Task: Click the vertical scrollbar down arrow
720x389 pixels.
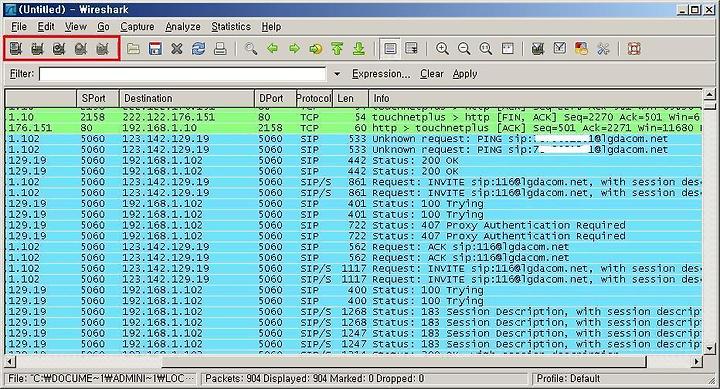Action: click(x=709, y=349)
